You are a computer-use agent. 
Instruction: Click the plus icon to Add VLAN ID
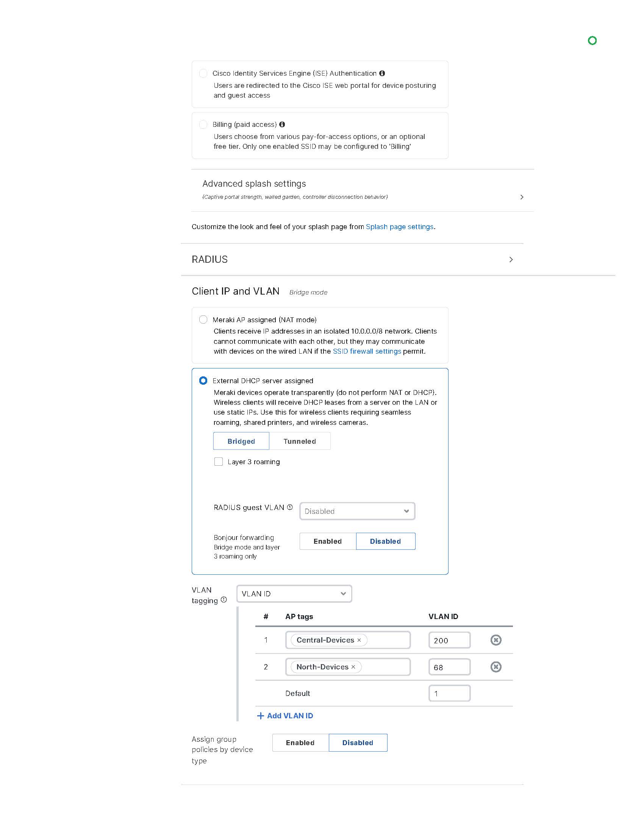click(x=261, y=716)
